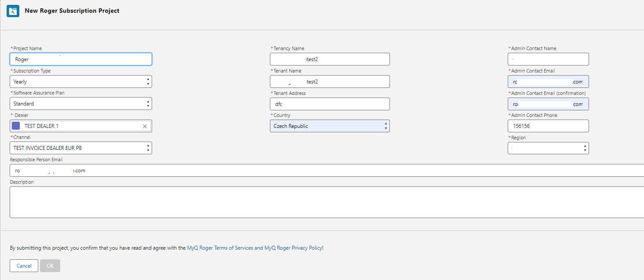Click into the Tenant Name field
Image resolution: width=644 pixels, height=280 pixels.
tap(330, 82)
